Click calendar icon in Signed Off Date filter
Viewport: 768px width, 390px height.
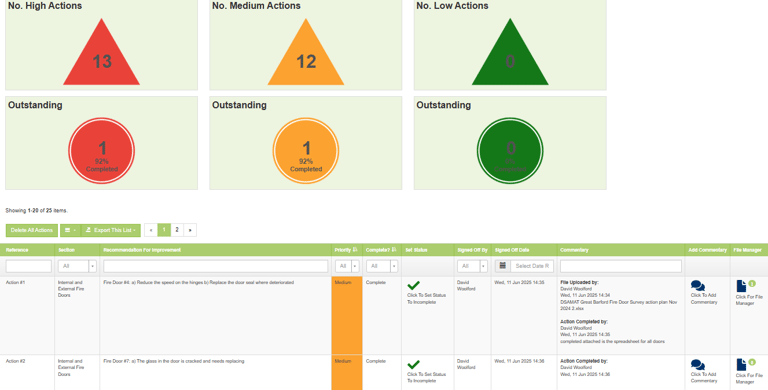point(503,266)
